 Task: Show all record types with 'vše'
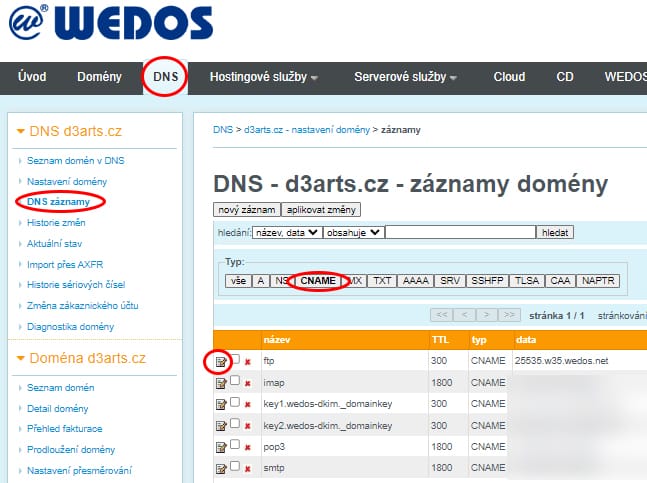point(238,281)
